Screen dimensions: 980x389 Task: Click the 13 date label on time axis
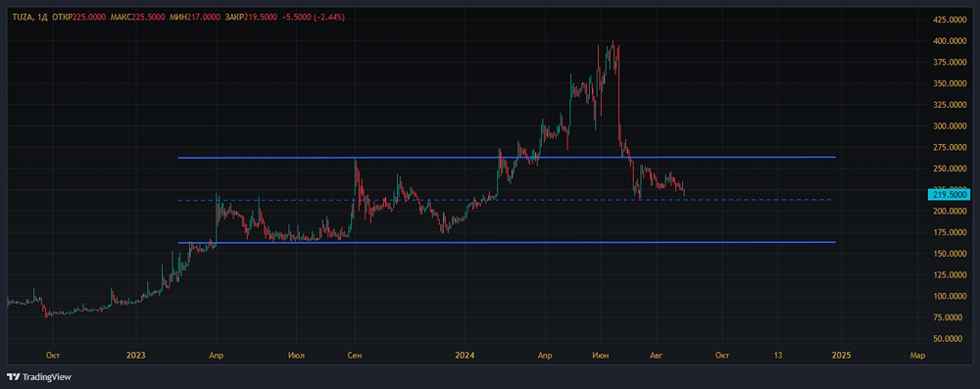[x=777, y=356]
